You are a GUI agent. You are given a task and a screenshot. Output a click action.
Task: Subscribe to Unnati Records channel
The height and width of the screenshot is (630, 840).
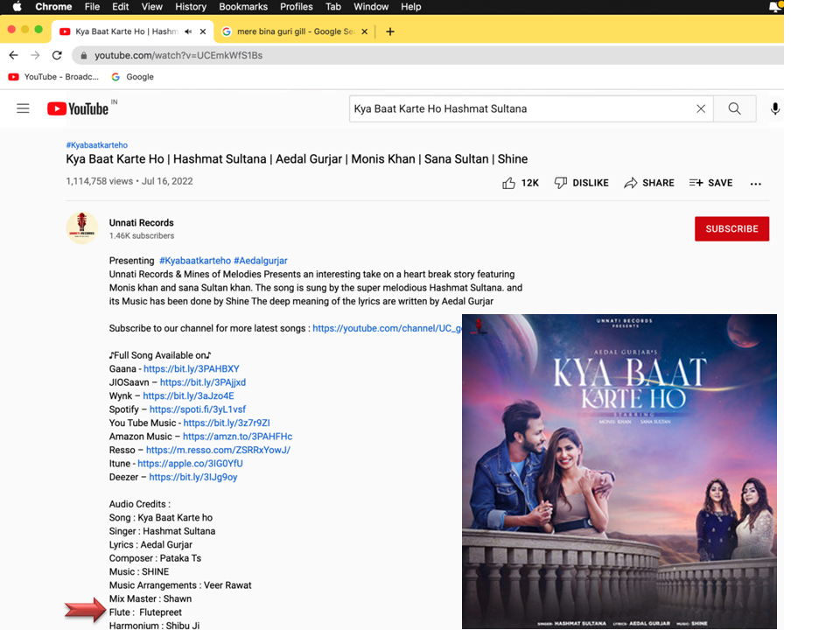click(x=731, y=229)
